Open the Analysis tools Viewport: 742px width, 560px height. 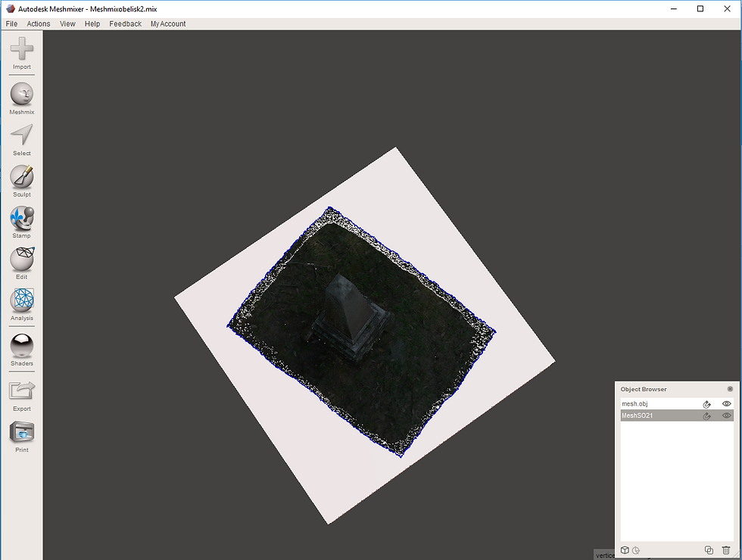(x=22, y=304)
